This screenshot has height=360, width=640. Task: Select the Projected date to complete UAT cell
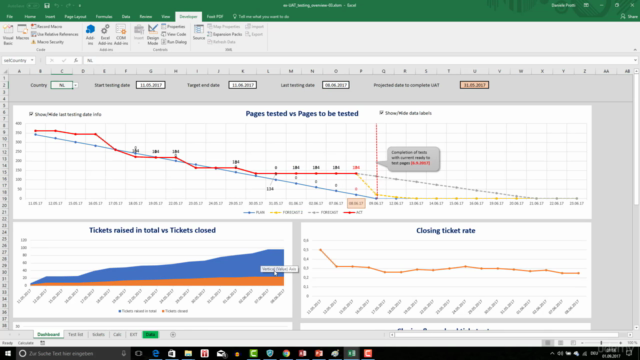pos(474,85)
